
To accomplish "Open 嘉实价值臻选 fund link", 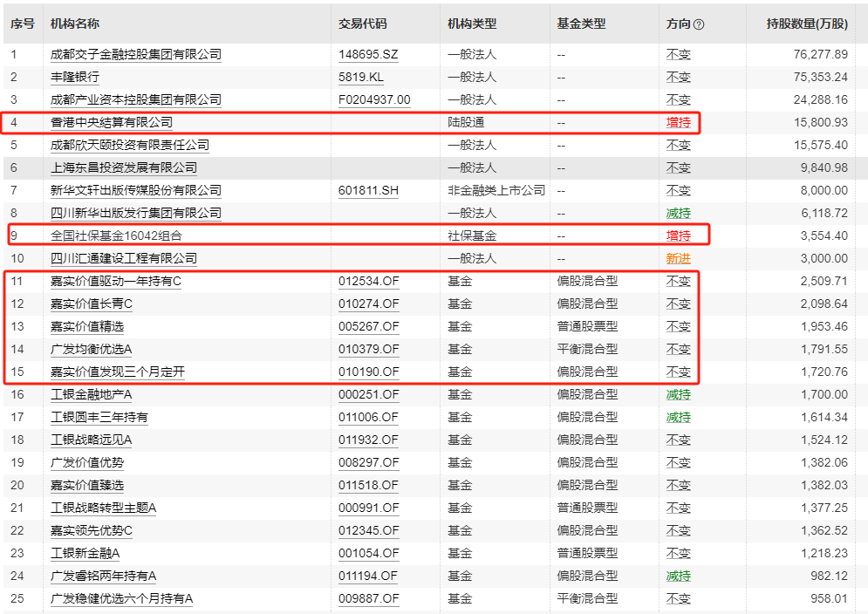I will 87,486.
